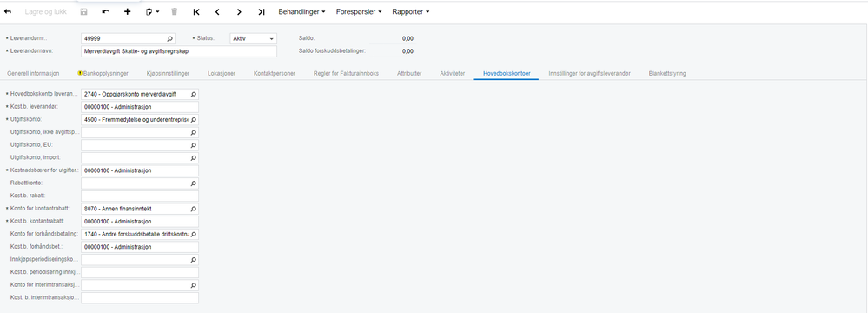This screenshot has width=868, height=313.
Task: Click the Lagre og lukk button
Action: pos(45,11)
